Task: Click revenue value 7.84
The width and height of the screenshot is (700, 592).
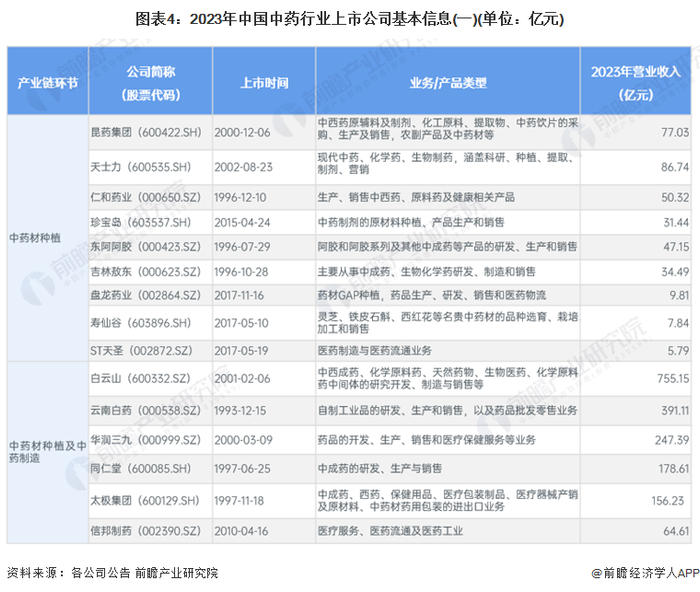Action: [678, 323]
